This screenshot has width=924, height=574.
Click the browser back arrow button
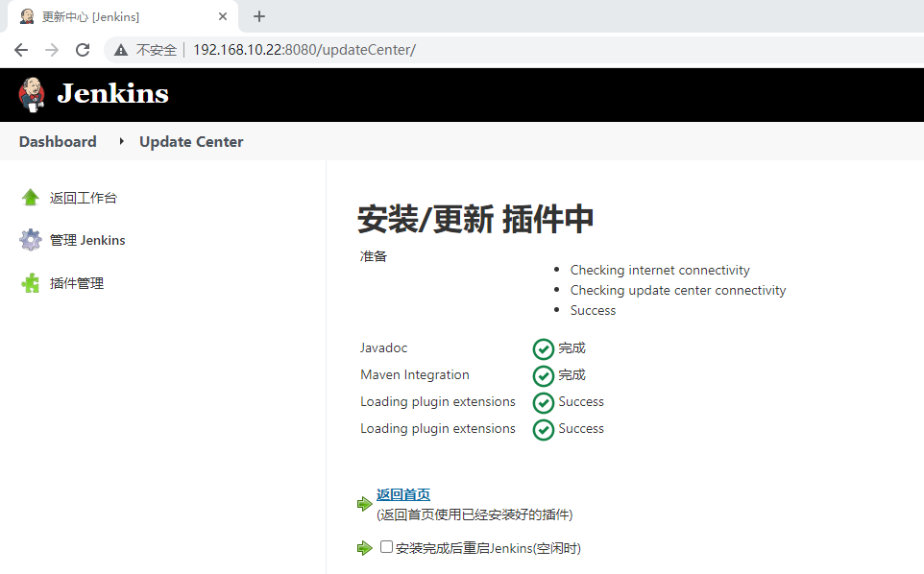(x=21, y=50)
